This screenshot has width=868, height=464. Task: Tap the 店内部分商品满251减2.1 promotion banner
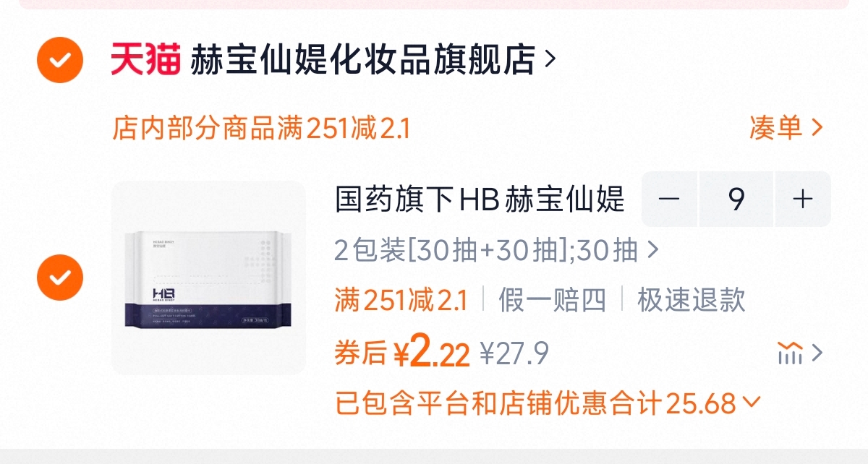tap(261, 129)
